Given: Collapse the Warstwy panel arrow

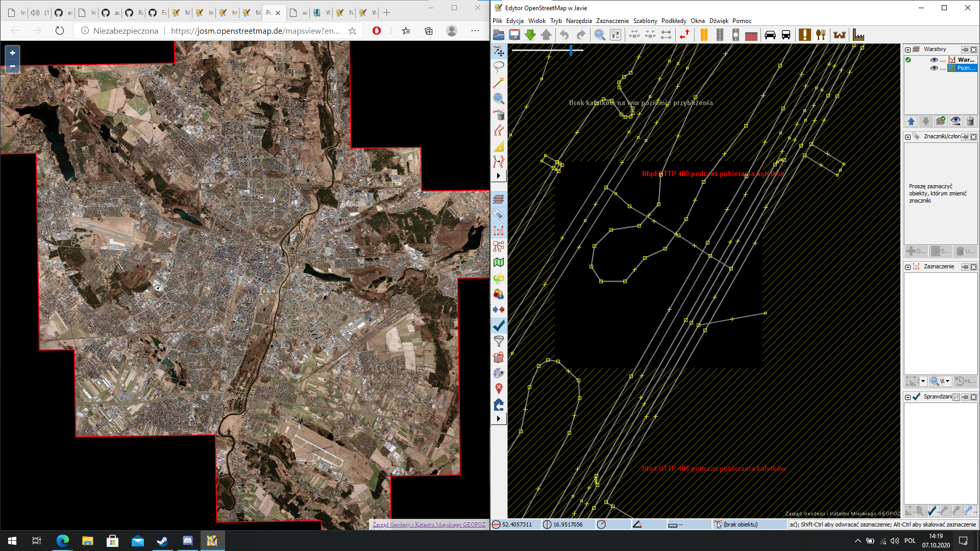Looking at the screenshot, I should pos(908,49).
